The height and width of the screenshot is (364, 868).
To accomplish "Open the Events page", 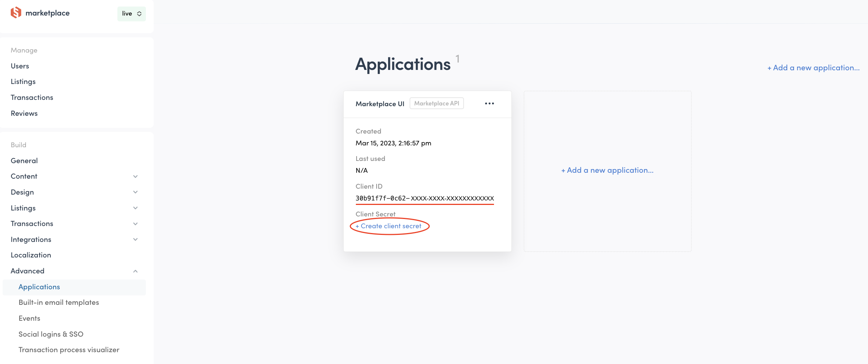I will pos(29,318).
